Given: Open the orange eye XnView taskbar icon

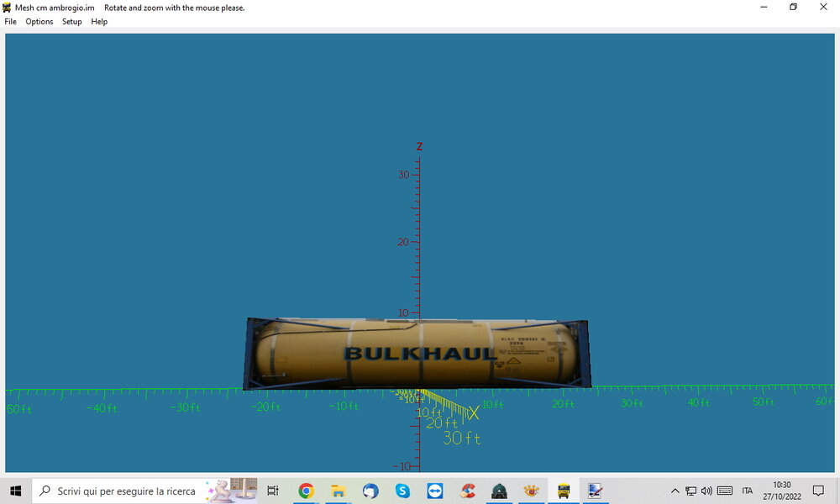Looking at the screenshot, I should point(532,491).
